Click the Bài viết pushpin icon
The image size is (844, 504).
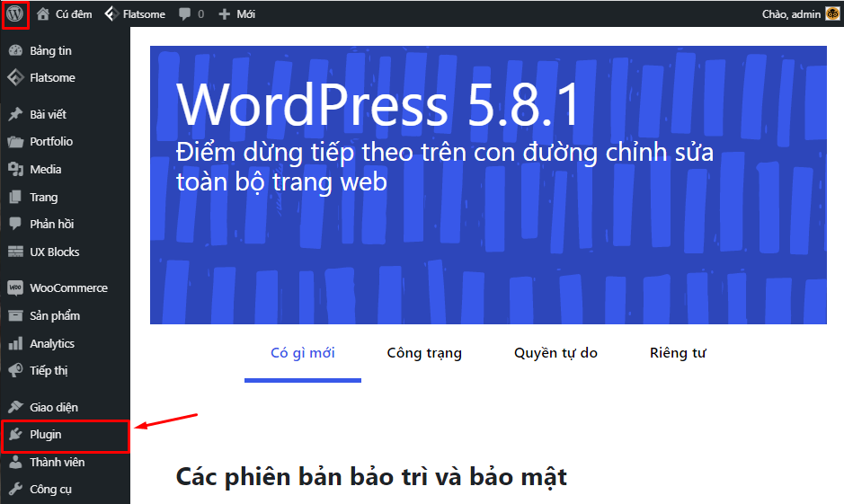coord(15,114)
